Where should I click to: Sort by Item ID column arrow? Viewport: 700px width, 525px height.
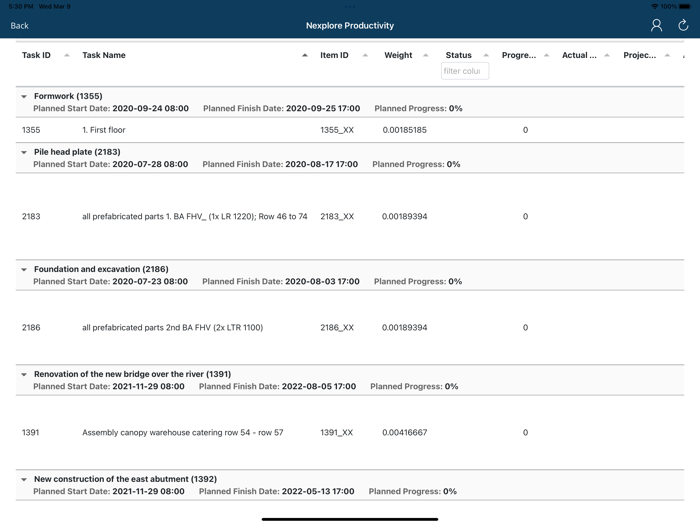point(365,55)
